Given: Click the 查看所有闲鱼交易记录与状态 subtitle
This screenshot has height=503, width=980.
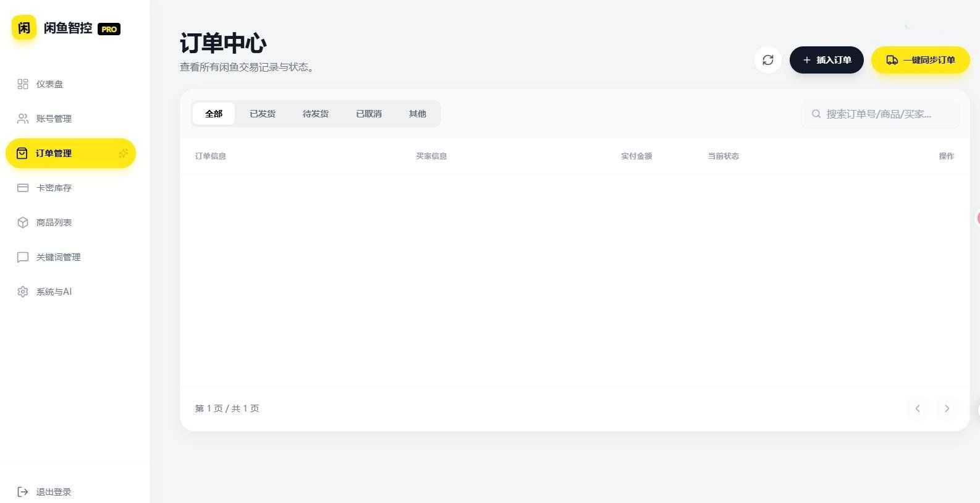Looking at the screenshot, I should tap(247, 67).
